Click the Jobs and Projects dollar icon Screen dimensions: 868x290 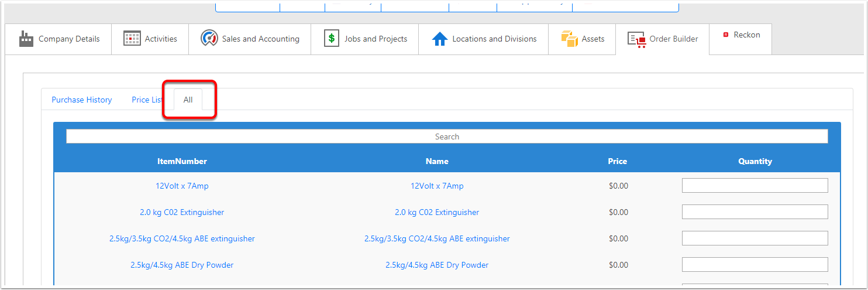(332, 39)
